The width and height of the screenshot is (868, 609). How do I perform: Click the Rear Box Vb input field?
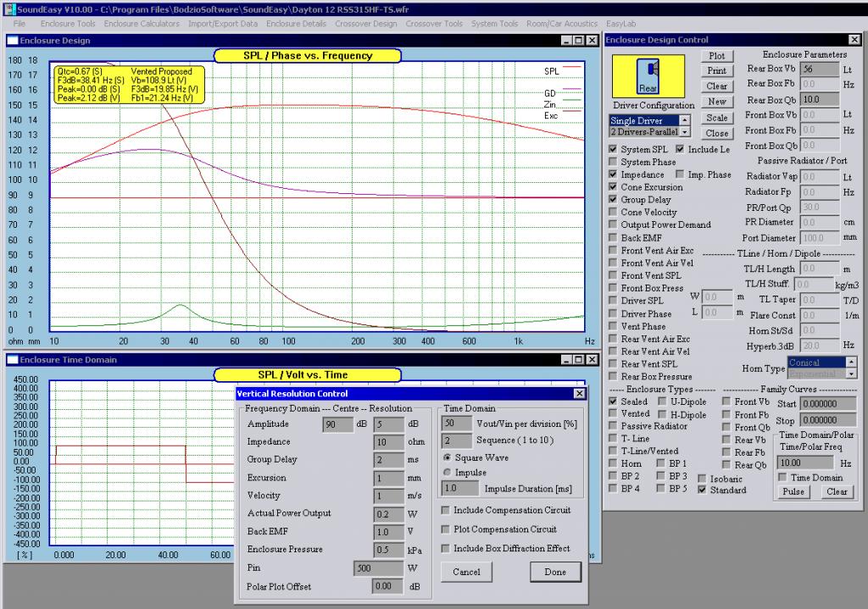[820, 69]
